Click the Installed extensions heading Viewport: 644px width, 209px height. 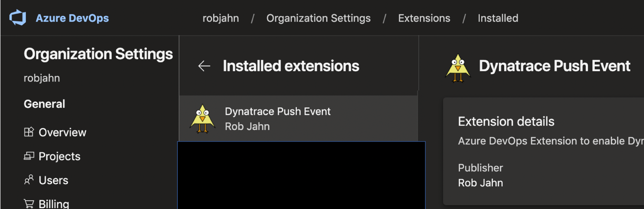tap(291, 66)
